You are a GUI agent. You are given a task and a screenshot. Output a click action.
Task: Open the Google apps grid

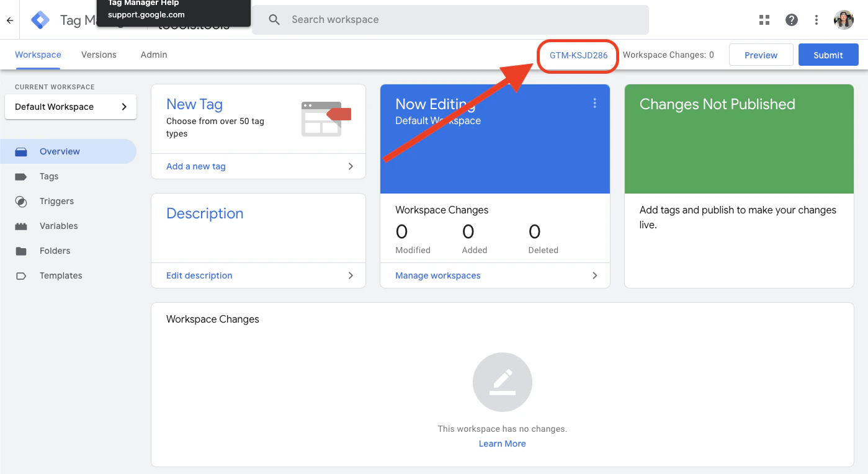(x=764, y=20)
